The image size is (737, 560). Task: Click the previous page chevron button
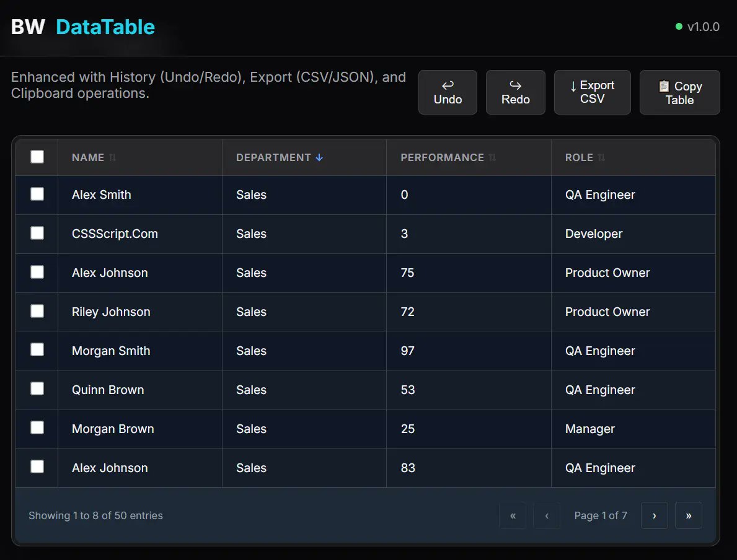tap(547, 515)
